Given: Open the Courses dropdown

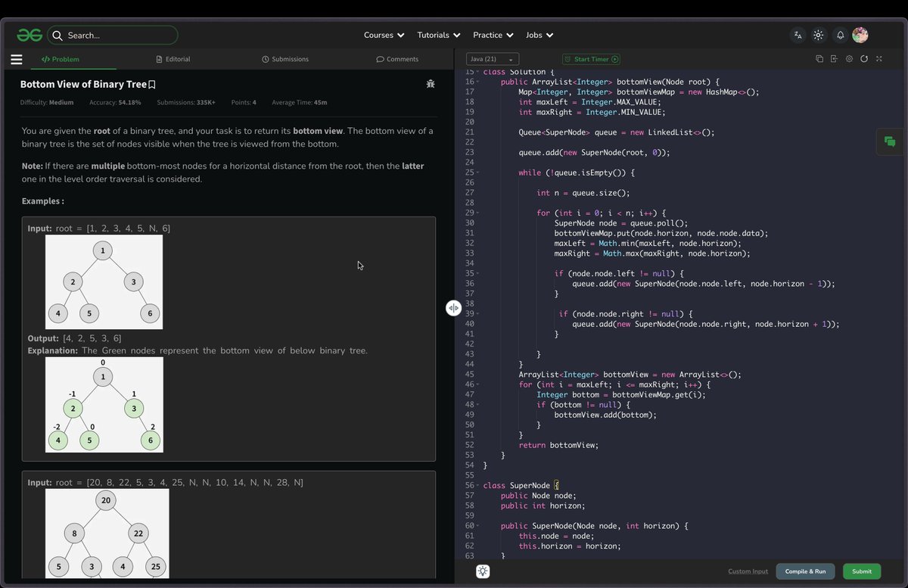Looking at the screenshot, I should tap(384, 35).
